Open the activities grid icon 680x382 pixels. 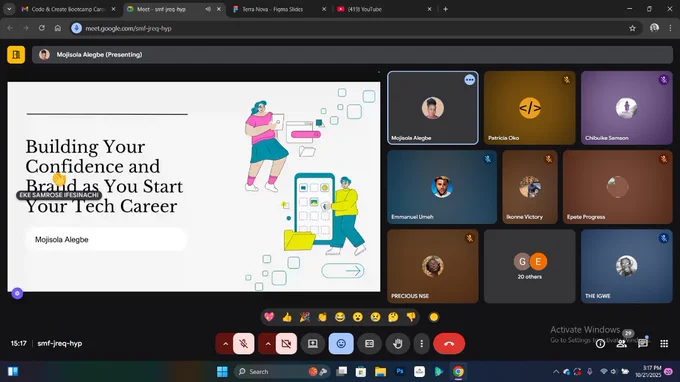664,344
